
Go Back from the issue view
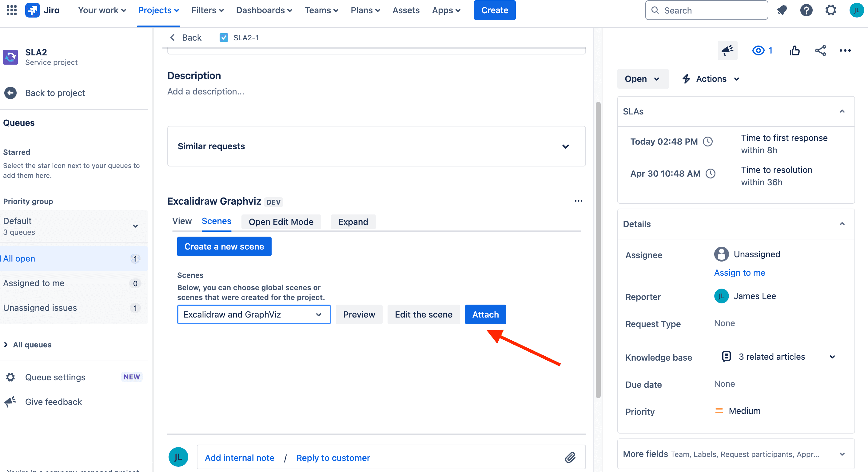coord(186,38)
